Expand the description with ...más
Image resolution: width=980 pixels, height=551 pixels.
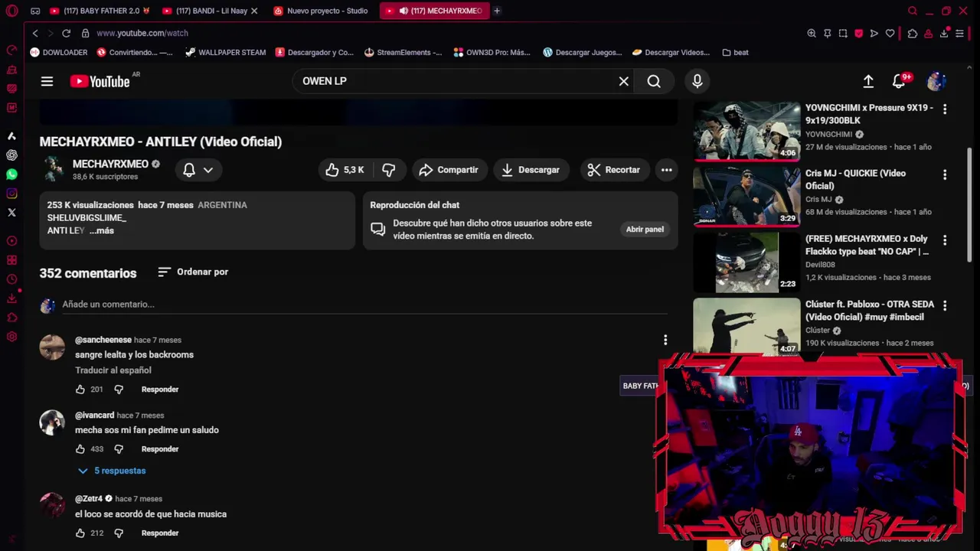tap(101, 230)
